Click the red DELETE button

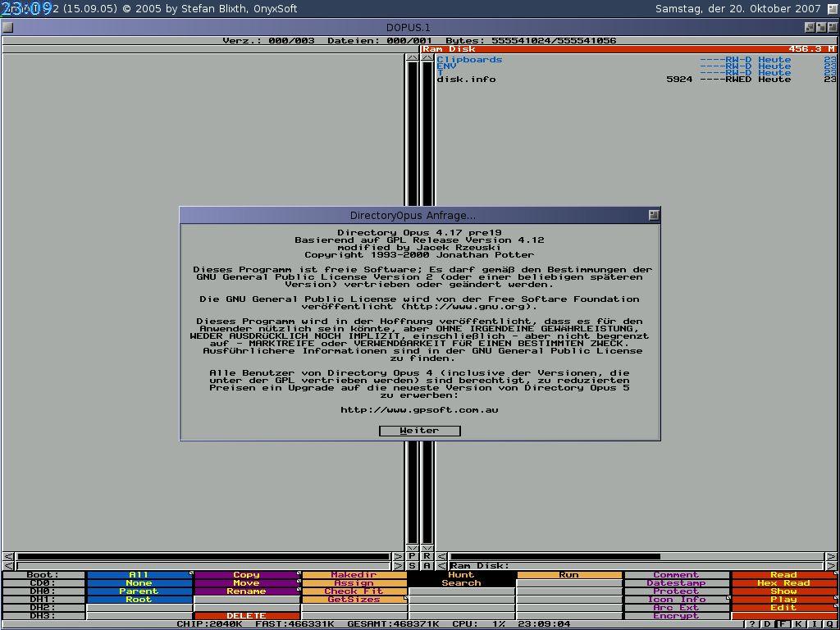pos(247,616)
